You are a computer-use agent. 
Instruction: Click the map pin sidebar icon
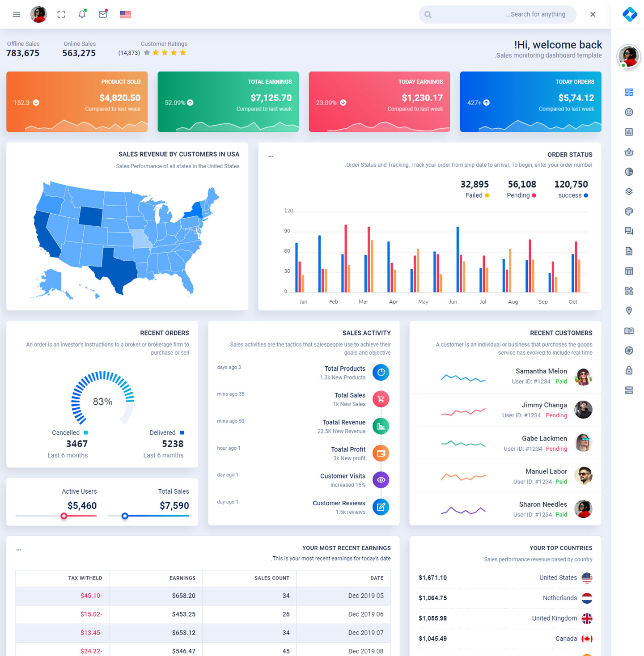(629, 311)
